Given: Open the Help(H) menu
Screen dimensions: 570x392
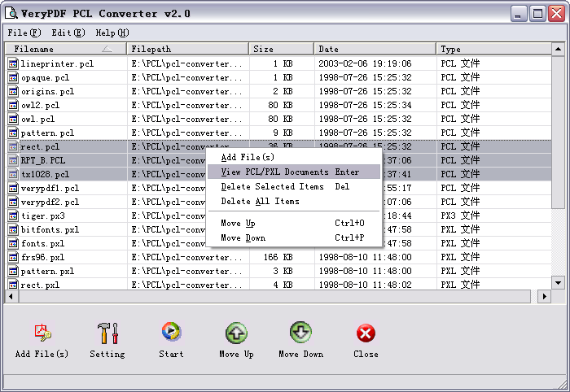Looking at the screenshot, I should 112,33.
